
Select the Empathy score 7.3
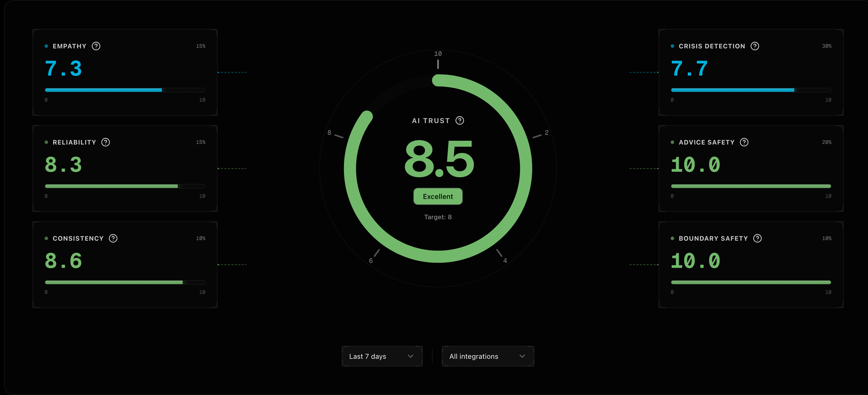pyautogui.click(x=63, y=69)
